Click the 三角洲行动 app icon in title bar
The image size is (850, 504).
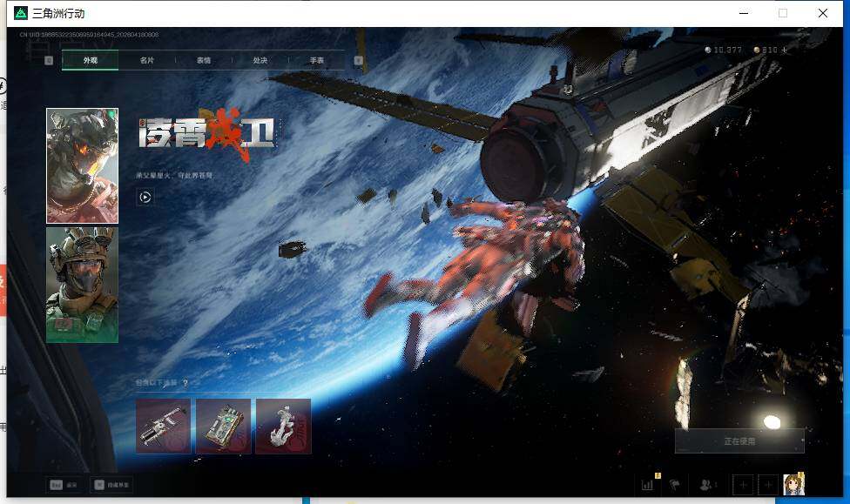[x=21, y=13]
